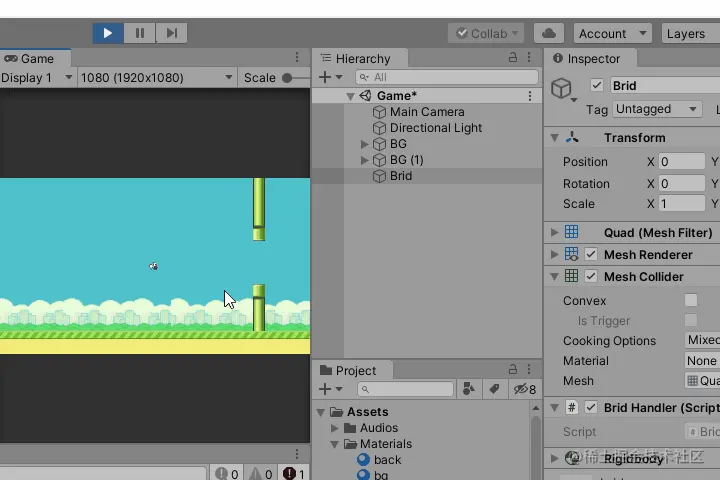720x480 pixels.
Task: Disable the Mesh Renderer checkbox
Action: click(591, 254)
